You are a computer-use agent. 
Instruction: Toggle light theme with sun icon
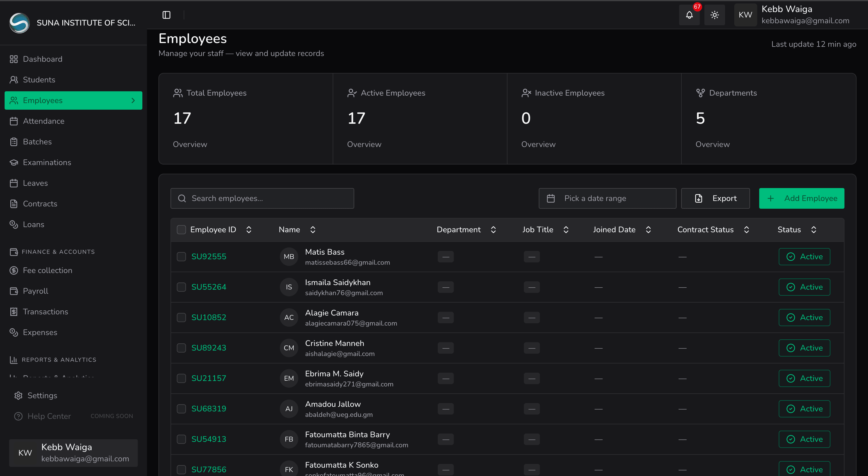(714, 15)
